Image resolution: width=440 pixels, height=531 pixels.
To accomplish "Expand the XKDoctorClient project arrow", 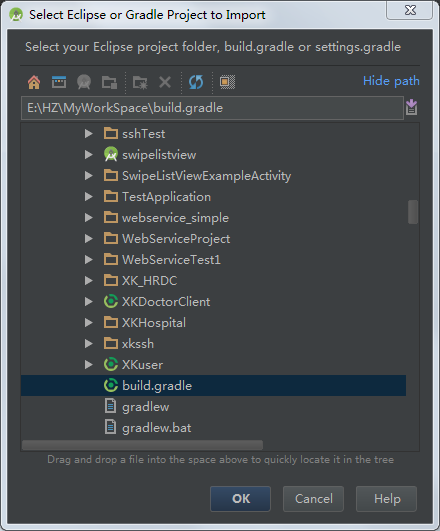I will pos(89,302).
